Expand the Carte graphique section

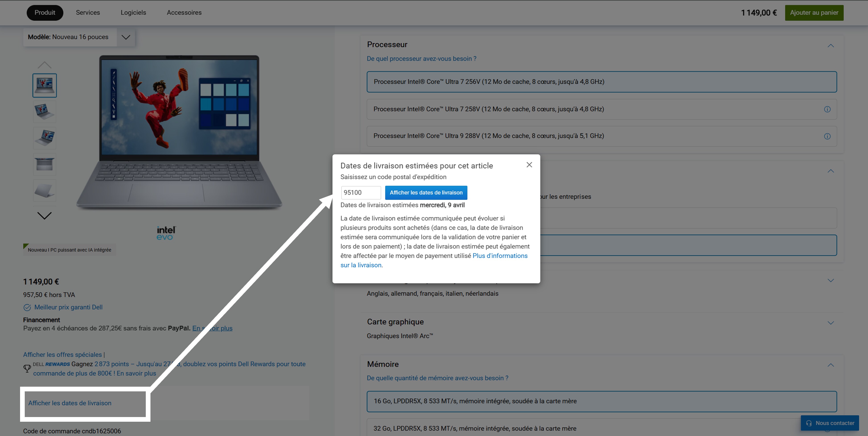tap(831, 322)
